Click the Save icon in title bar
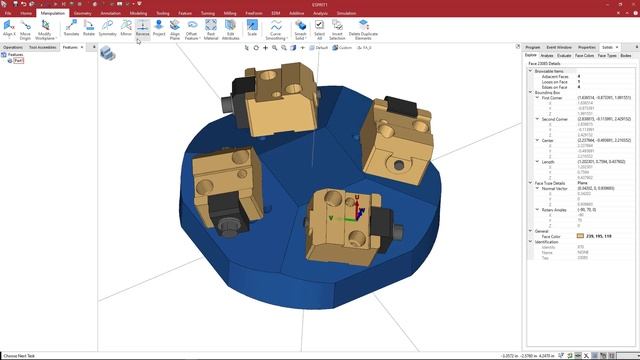 click(x=15, y=4)
